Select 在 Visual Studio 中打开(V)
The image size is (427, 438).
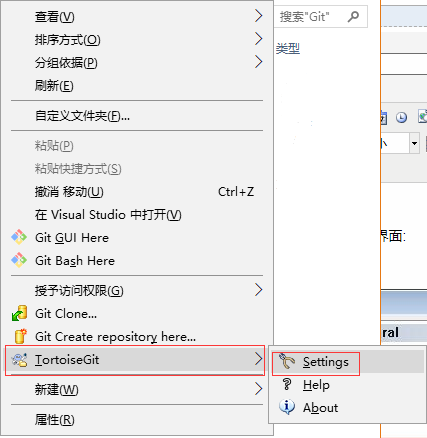[137, 215]
